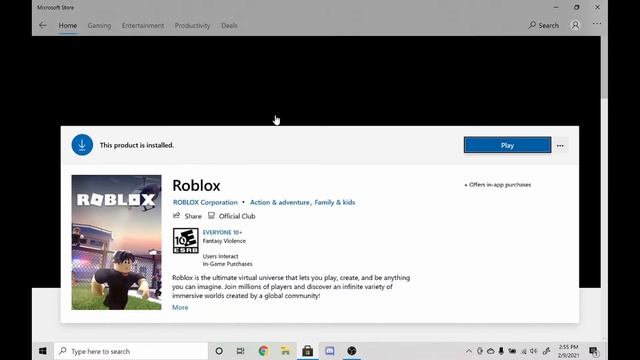Open OBS Studio from the taskbar
The width and height of the screenshot is (640, 360).
pos(351,351)
